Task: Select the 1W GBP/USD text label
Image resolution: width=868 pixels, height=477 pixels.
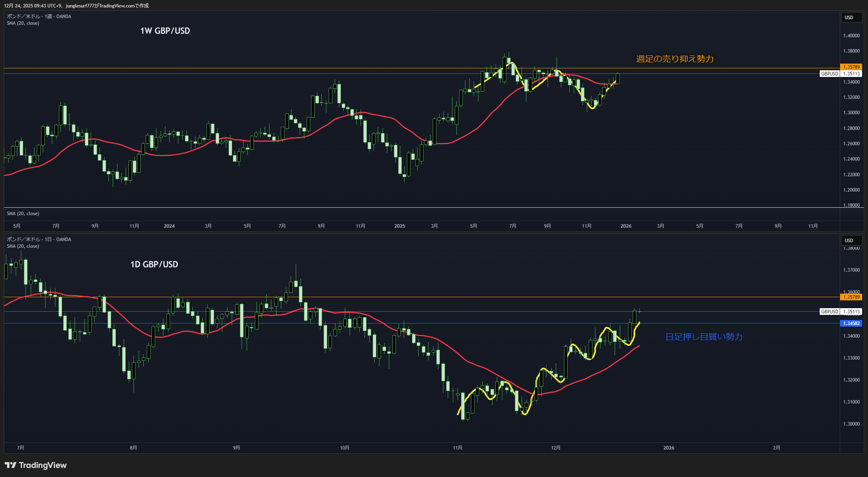Action: (165, 31)
